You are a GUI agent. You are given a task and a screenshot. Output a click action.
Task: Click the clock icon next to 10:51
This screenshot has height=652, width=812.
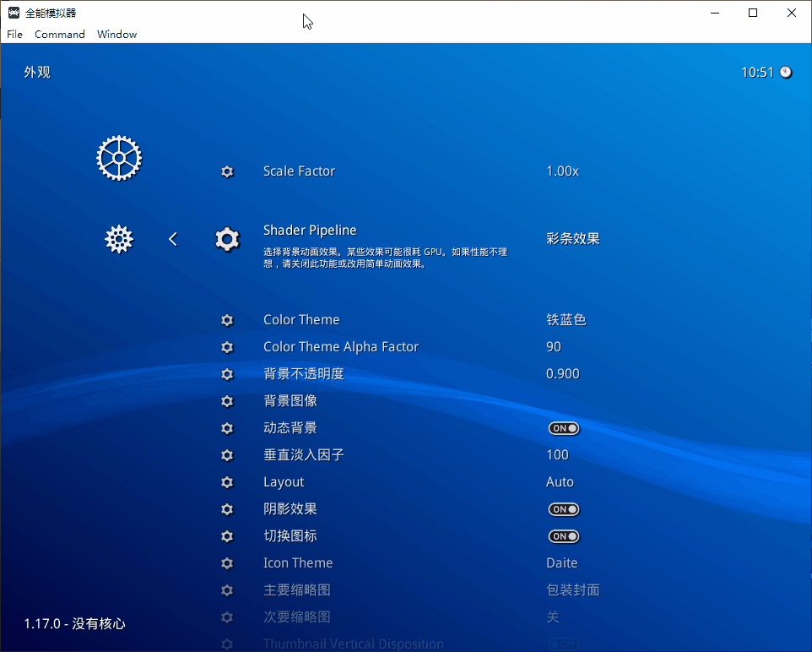pos(786,72)
